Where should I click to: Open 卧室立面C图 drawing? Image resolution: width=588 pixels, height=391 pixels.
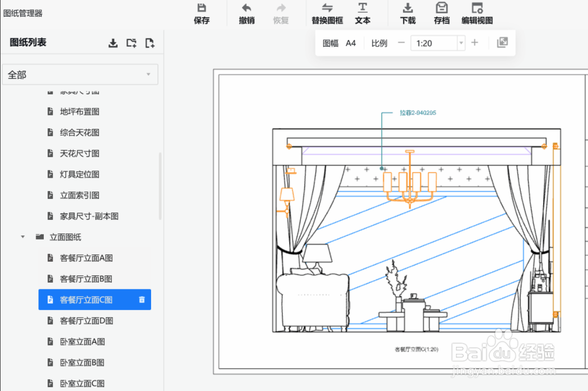[x=82, y=383]
